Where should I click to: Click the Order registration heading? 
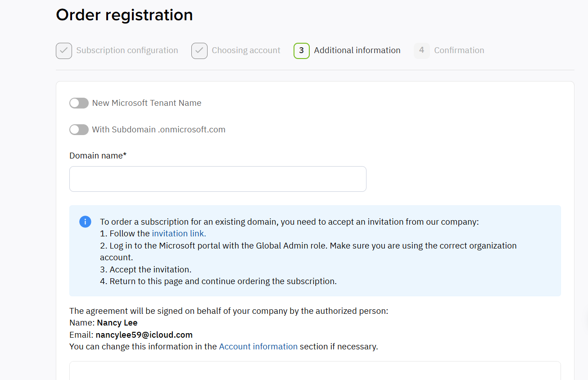[x=124, y=15]
